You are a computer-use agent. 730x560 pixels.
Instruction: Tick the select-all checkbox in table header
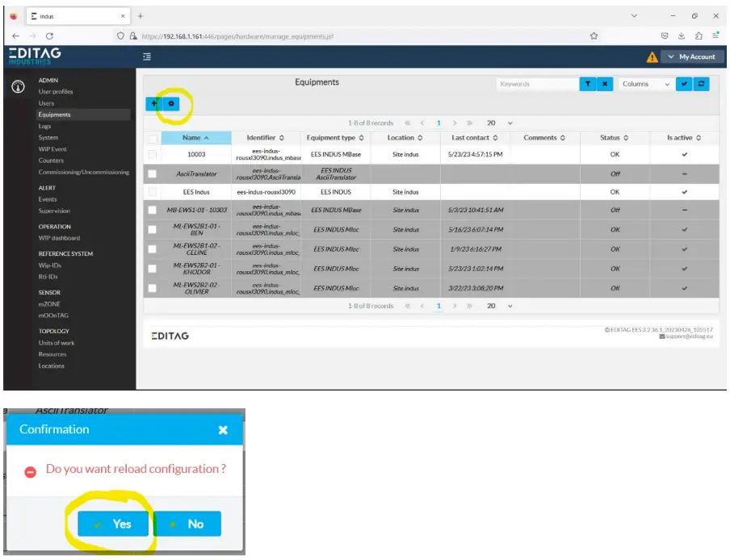(x=153, y=139)
